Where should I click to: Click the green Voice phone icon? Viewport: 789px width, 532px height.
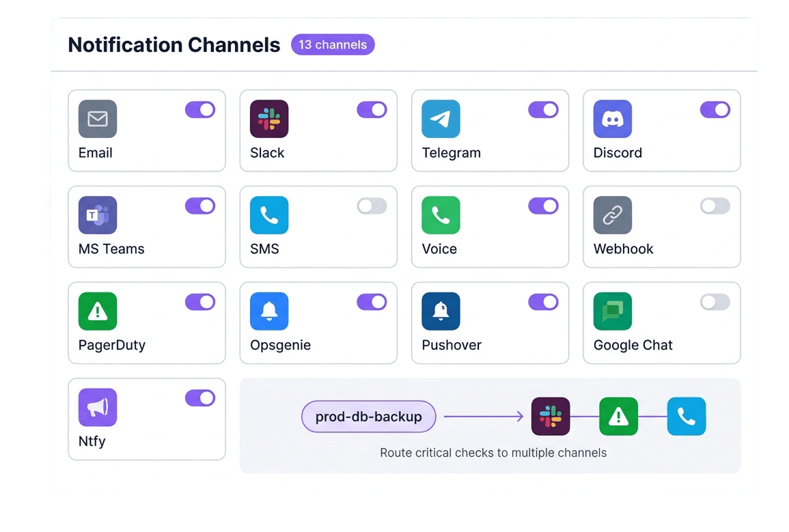[441, 214]
